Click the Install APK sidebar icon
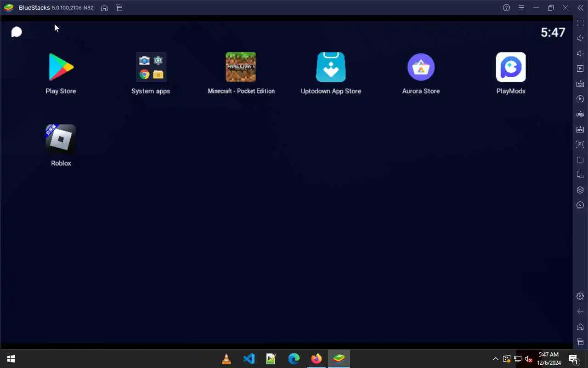 click(580, 129)
